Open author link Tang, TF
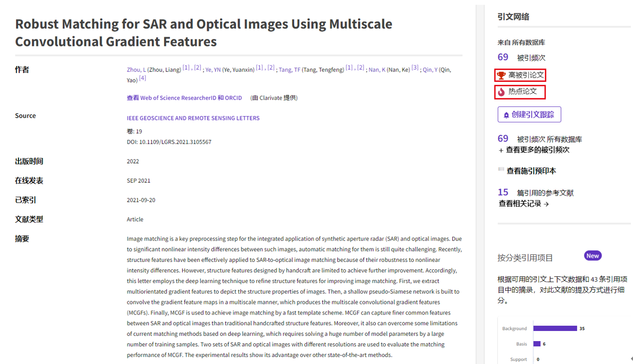The image size is (633, 364). click(289, 70)
